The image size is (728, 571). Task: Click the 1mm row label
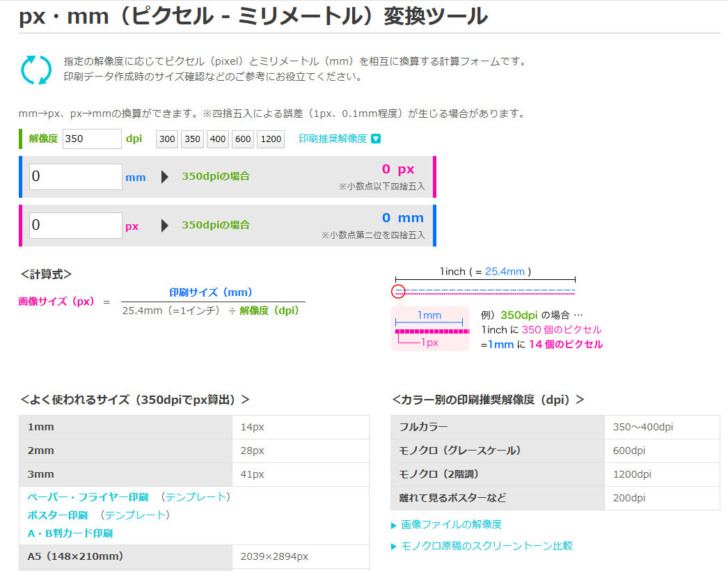click(125, 427)
